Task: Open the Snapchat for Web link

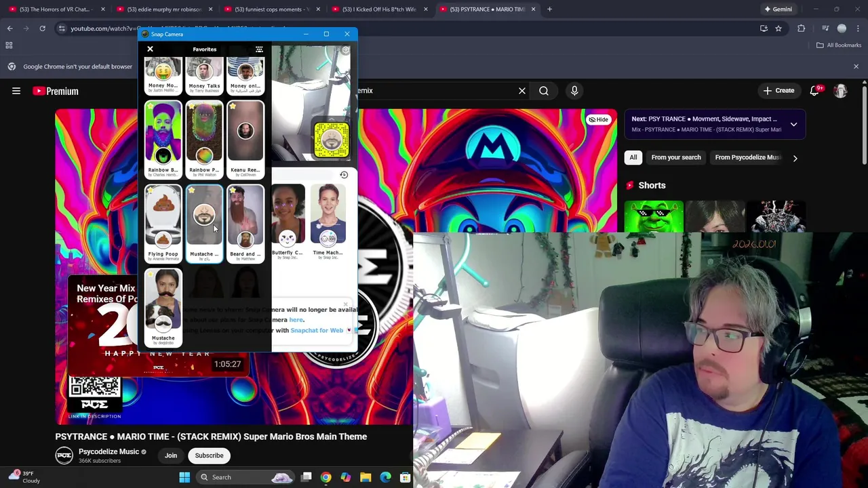Action: [317, 330]
